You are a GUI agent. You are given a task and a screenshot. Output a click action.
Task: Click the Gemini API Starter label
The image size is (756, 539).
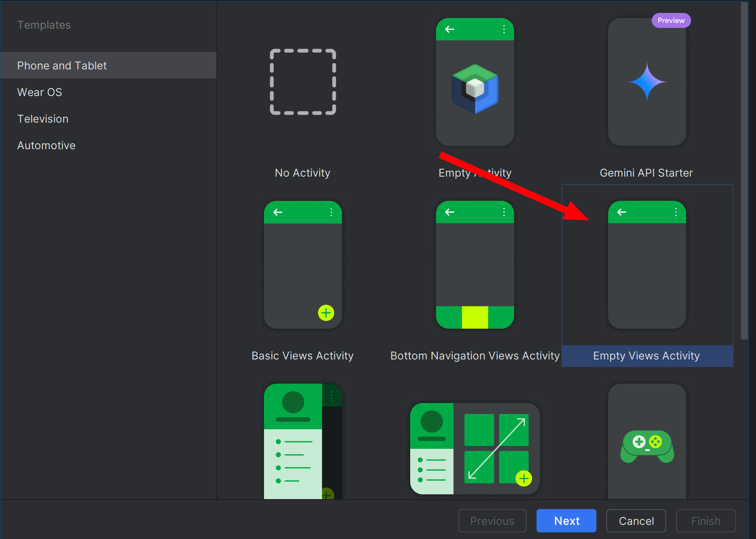[x=646, y=173]
